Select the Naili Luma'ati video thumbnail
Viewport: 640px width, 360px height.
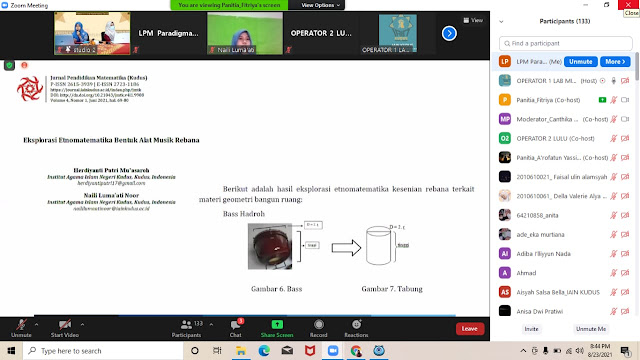pos(244,33)
